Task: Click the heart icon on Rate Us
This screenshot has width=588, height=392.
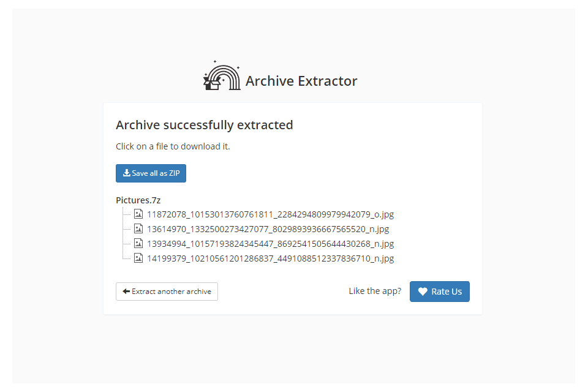Action: (x=423, y=292)
